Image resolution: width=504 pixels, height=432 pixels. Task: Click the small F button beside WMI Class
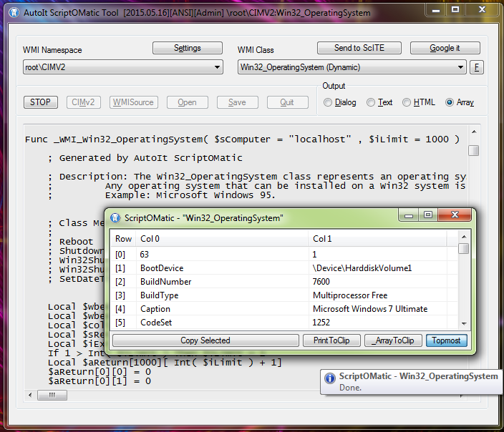(x=477, y=67)
